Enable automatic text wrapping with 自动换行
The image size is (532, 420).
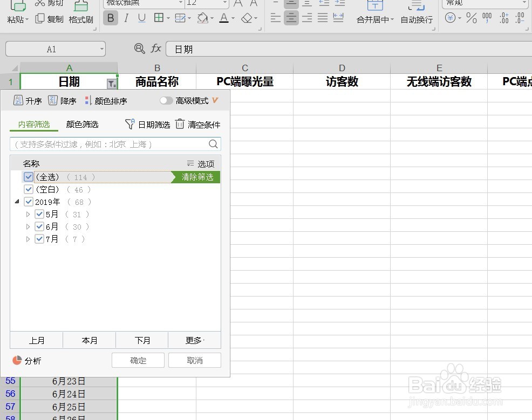coord(416,18)
